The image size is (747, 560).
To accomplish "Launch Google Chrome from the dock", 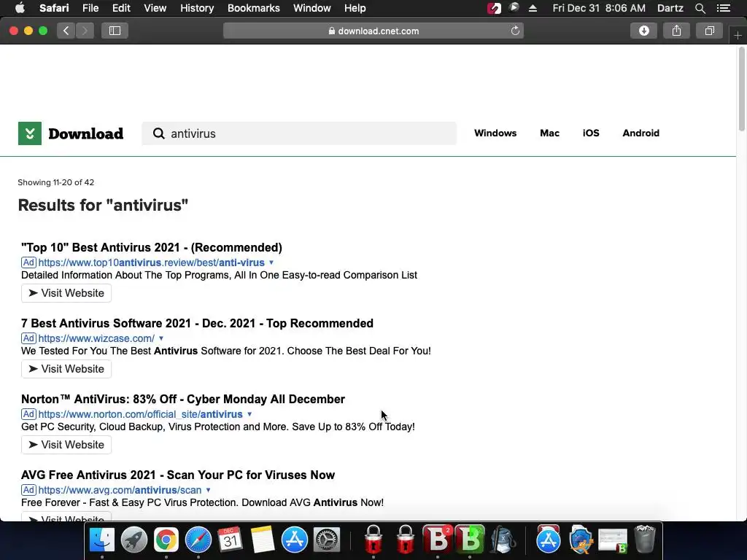I will 166,540.
